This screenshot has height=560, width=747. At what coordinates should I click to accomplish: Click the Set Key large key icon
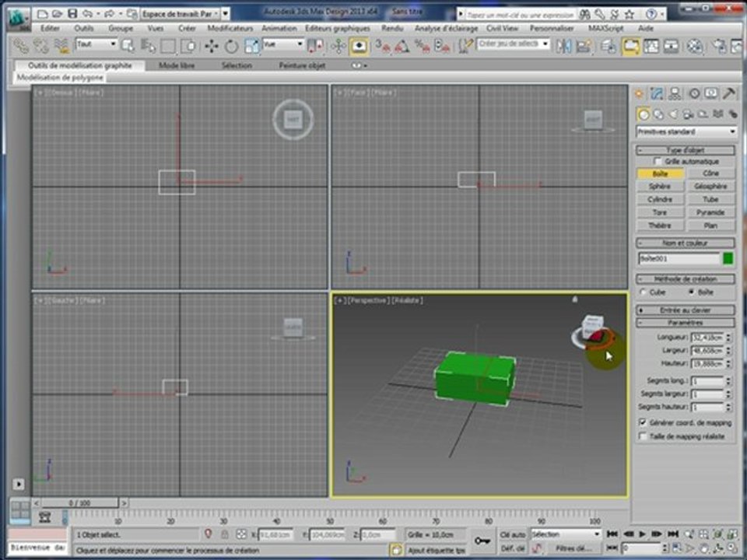482,541
